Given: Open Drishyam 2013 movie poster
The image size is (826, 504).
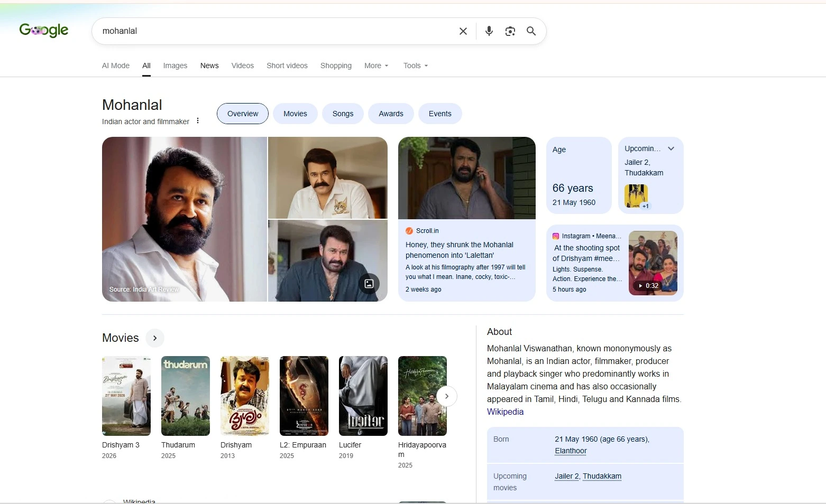Looking at the screenshot, I should tap(245, 396).
